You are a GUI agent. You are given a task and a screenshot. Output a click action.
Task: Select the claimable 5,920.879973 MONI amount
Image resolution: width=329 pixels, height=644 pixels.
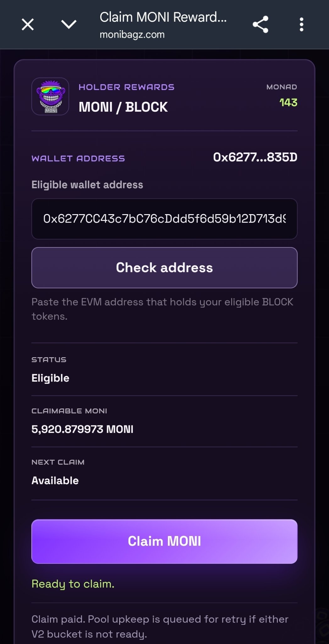point(82,429)
